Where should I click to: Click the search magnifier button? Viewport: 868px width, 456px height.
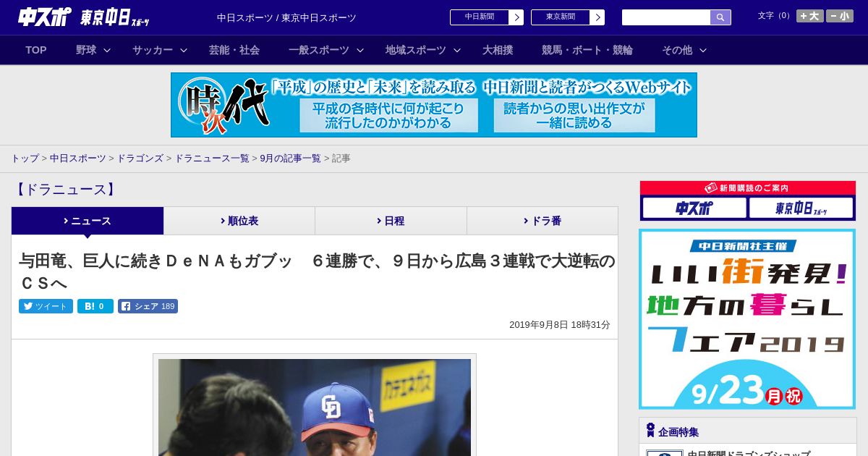[x=720, y=17]
